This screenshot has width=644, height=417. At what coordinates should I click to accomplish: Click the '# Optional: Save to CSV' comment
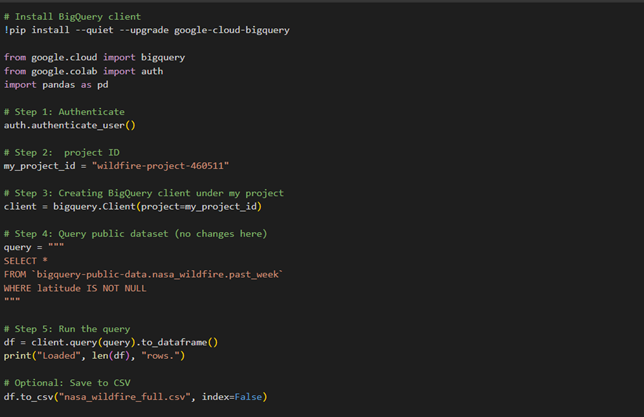tap(67, 383)
